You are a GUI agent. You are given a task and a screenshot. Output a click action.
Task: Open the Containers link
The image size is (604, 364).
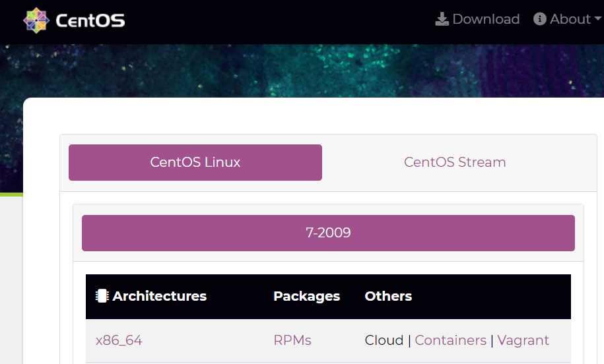451,340
